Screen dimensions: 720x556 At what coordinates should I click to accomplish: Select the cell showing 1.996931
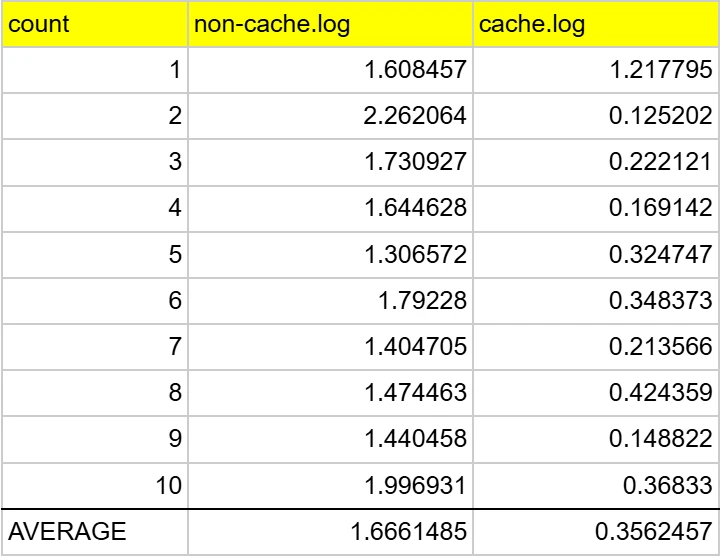point(330,486)
